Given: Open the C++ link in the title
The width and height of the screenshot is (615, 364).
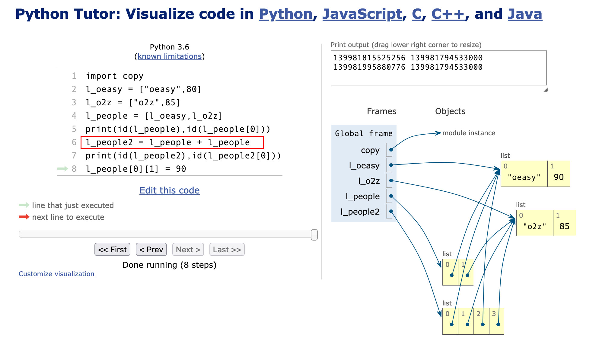Looking at the screenshot, I should point(448,14).
